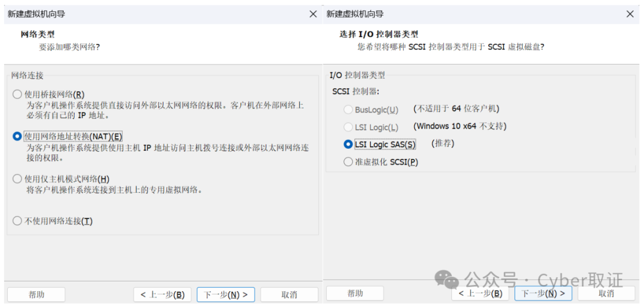Click 上一步 in the I/O controller dialog
644x306 pixels.
click(480, 293)
